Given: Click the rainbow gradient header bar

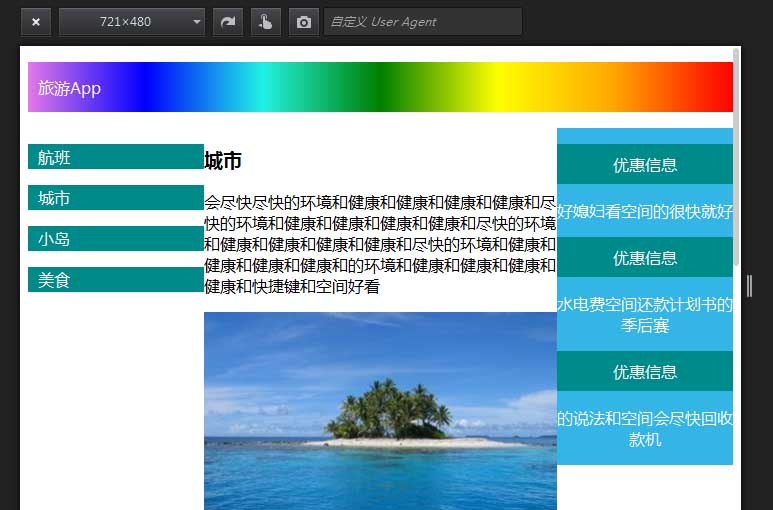Looking at the screenshot, I should click(x=380, y=87).
